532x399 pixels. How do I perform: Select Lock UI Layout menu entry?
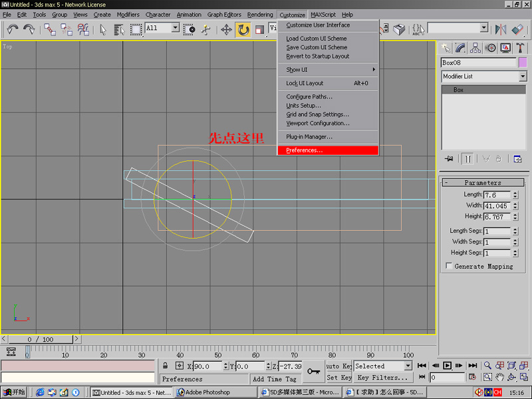[328, 83]
